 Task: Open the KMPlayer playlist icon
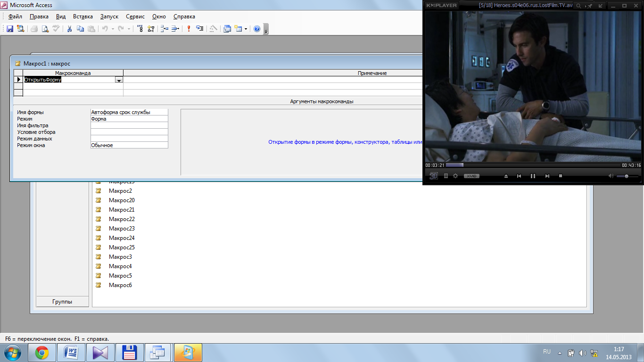(x=446, y=176)
